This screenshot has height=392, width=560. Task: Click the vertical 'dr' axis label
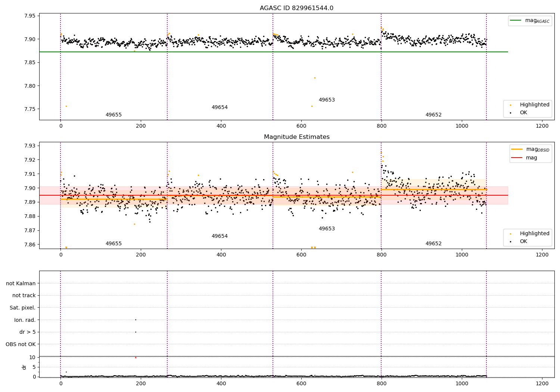click(x=24, y=367)
